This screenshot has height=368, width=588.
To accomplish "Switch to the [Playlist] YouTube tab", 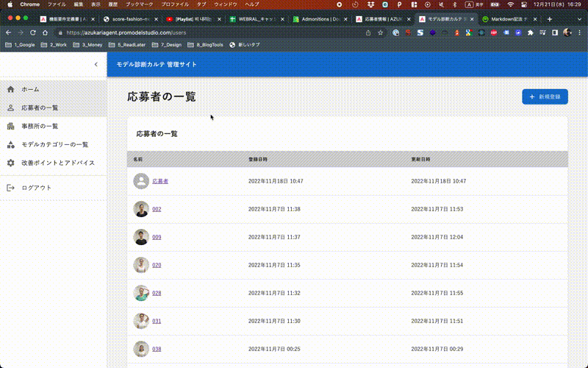I will pos(194,19).
